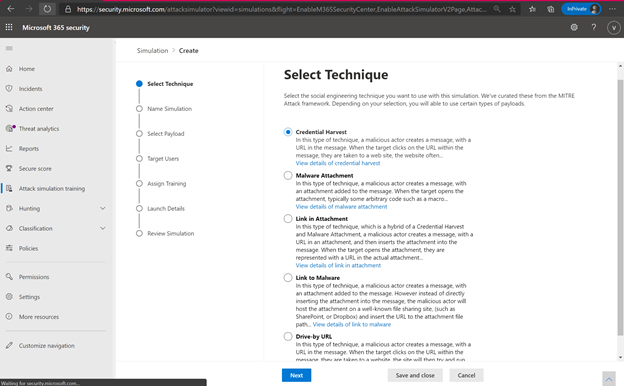Viewport: 624px width, 386px height.
Task: Open the Reports navigation item
Action: 29,148
